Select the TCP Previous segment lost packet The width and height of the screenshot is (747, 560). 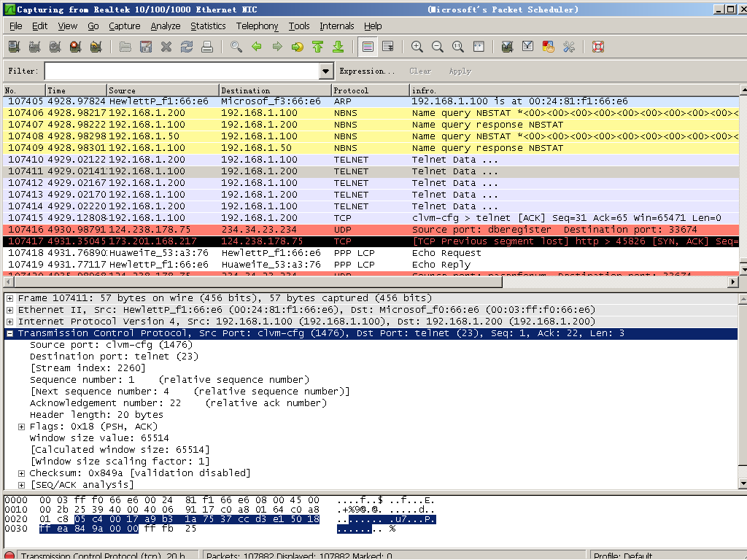(371, 241)
